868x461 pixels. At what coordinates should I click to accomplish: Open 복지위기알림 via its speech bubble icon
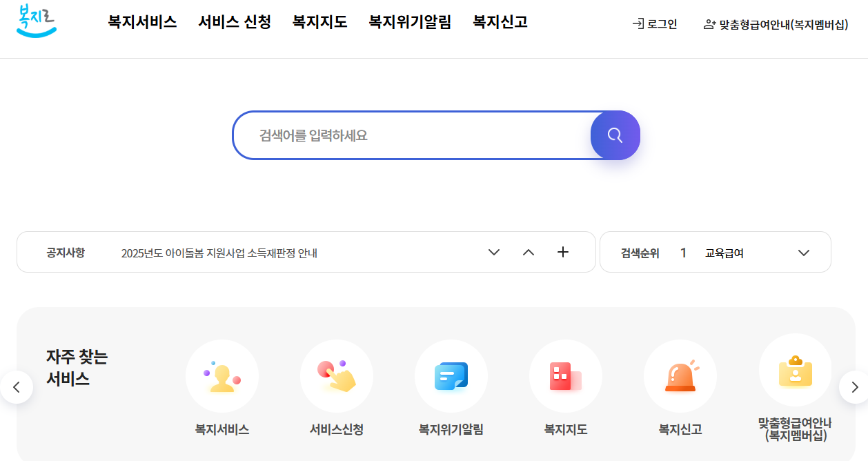[451, 376]
